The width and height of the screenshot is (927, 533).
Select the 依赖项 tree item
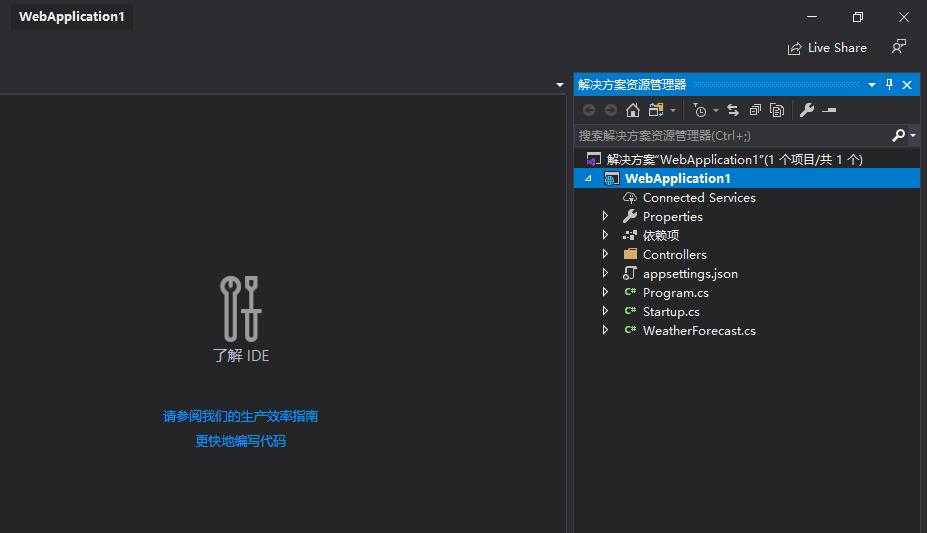click(661, 236)
